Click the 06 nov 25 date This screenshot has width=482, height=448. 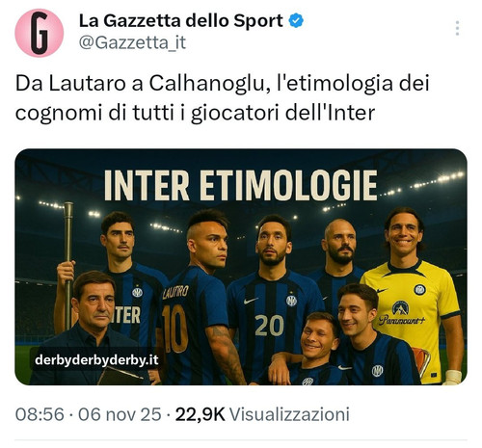pyautogui.click(x=120, y=414)
